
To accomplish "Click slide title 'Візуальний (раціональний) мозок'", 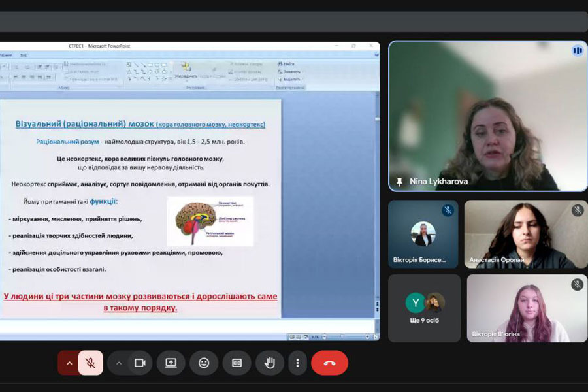I will pyautogui.click(x=84, y=123).
